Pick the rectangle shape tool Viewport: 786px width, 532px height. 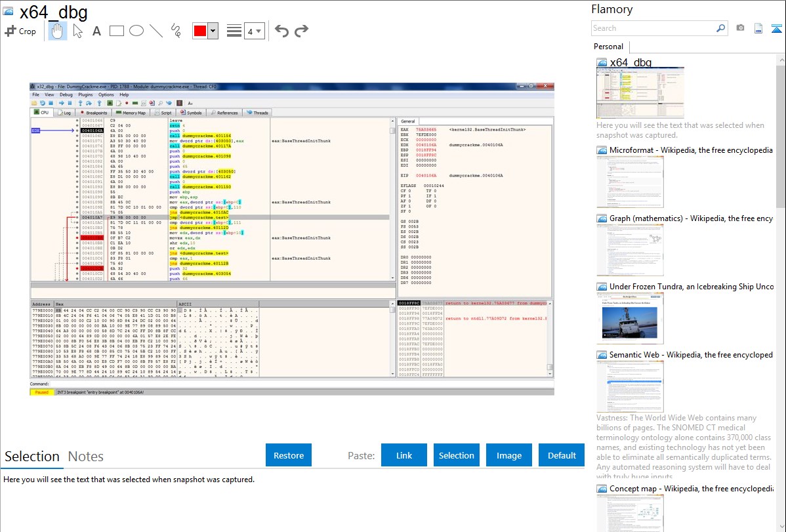coord(116,31)
